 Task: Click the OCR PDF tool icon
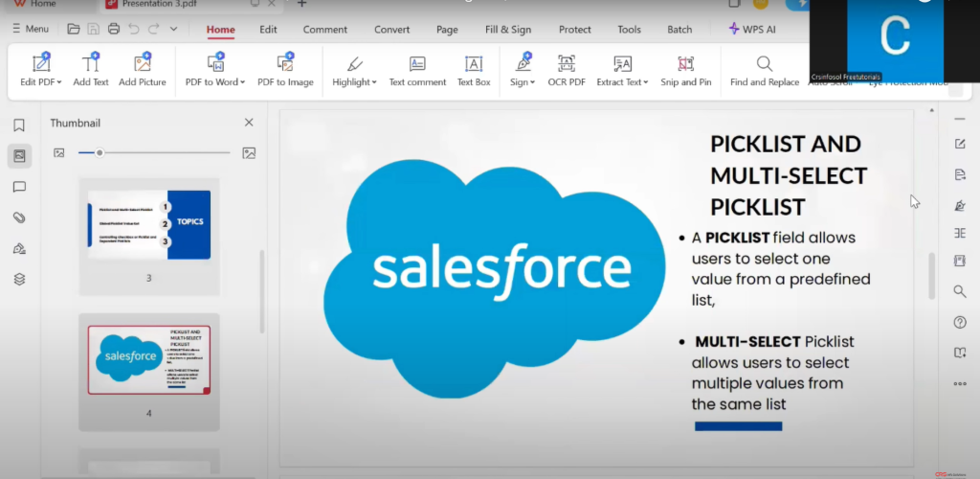[x=567, y=65]
